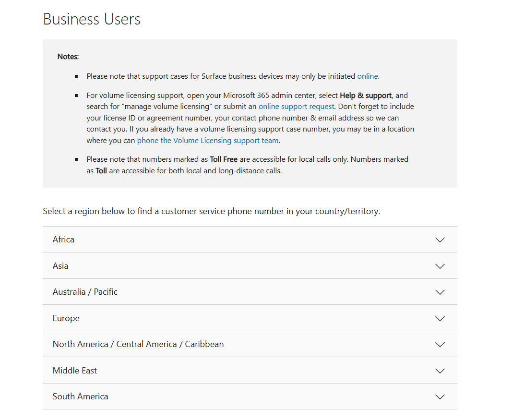The height and width of the screenshot is (420, 512).
Task: Click the down chevron next to Europe
Action: [x=440, y=318]
